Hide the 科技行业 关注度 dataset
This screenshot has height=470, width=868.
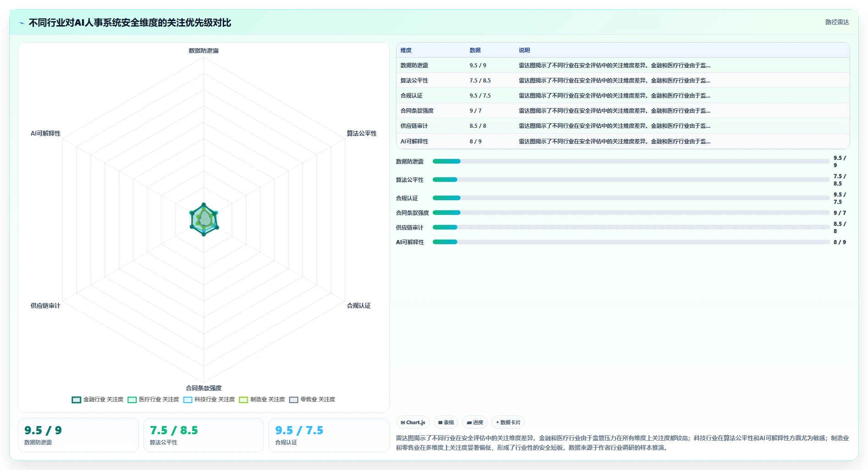209,399
